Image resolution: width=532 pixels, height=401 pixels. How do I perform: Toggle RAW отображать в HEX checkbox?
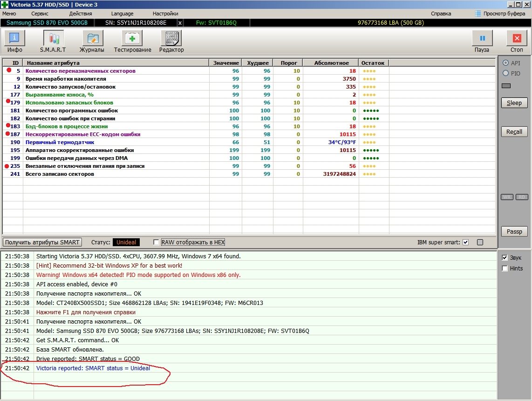[x=156, y=242]
